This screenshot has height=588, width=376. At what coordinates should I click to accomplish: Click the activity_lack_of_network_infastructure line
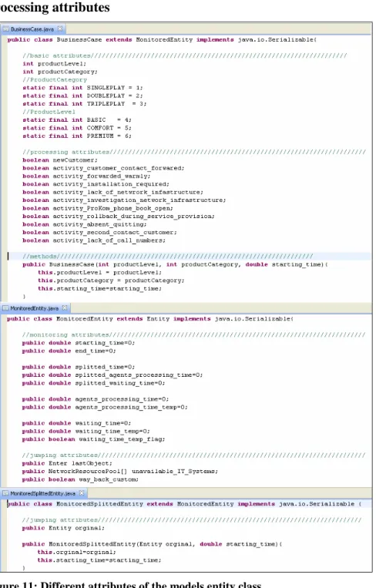click(112, 193)
